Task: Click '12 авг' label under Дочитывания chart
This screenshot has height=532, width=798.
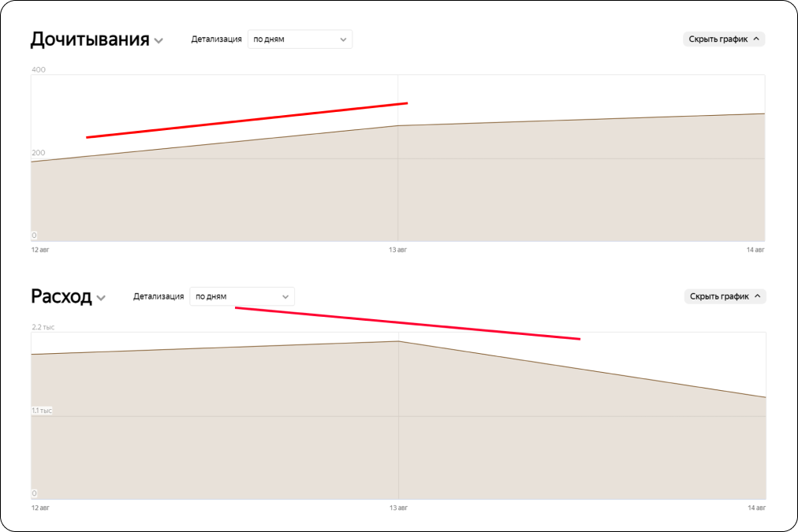Action: (40, 250)
